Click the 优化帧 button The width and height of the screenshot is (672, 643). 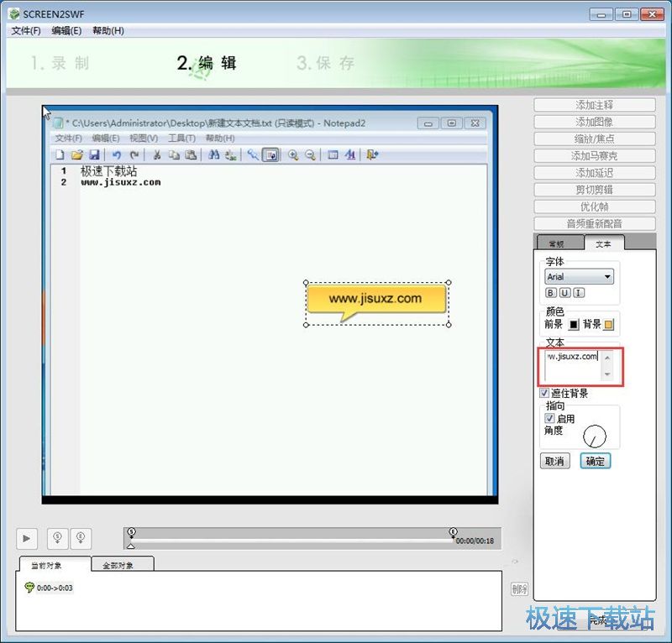click(595, 206)
